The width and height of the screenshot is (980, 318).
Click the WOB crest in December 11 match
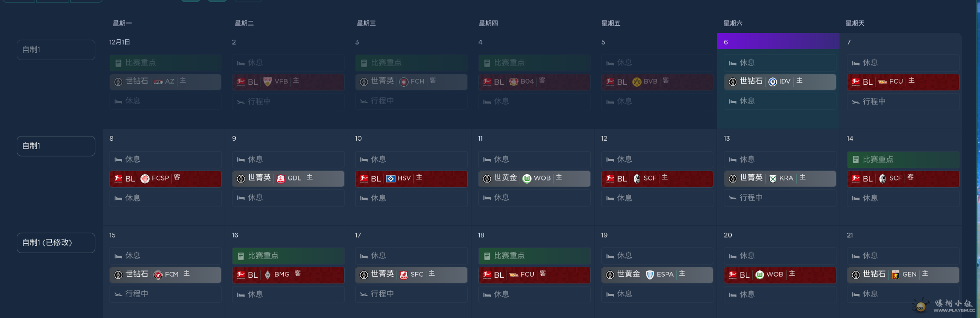click(527, 178)
